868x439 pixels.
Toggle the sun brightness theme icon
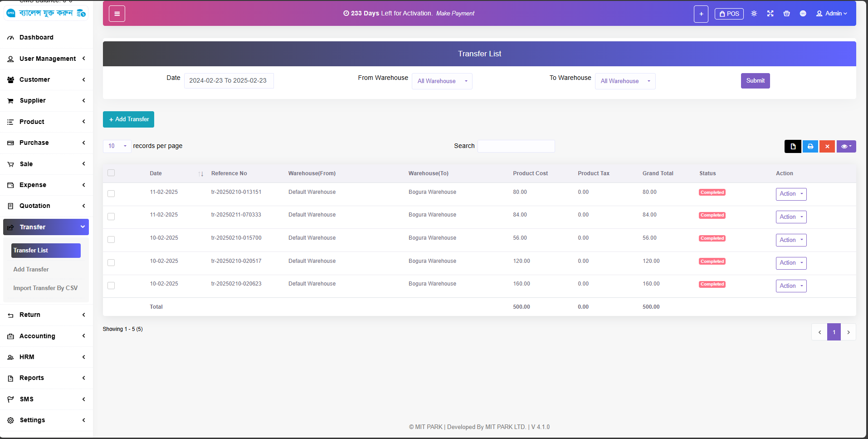[x=754, y=14]
